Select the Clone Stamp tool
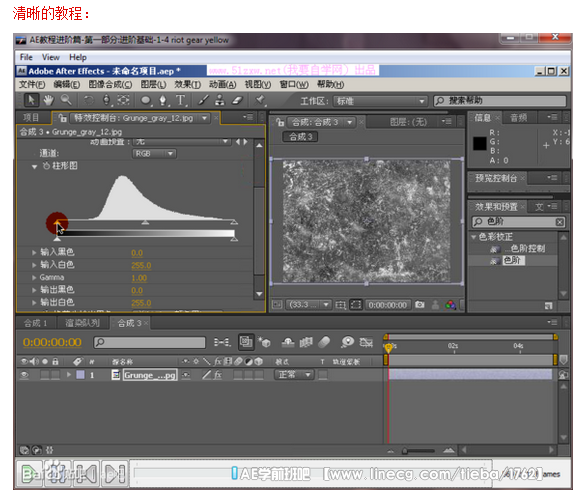The width and height of the screenshot is (576, 491). point(220,100)
